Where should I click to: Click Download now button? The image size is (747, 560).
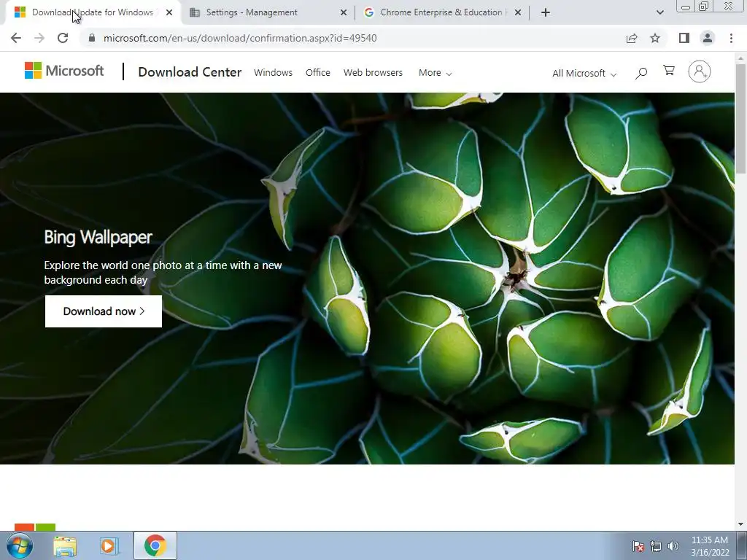click(x=104, y=311)
